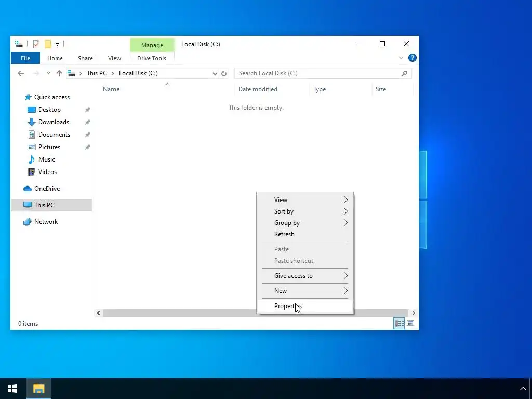The width and height of the screenshot is (532, 399).
Task: Click the pin icon next to Pictures
Action: coord(87,147)
